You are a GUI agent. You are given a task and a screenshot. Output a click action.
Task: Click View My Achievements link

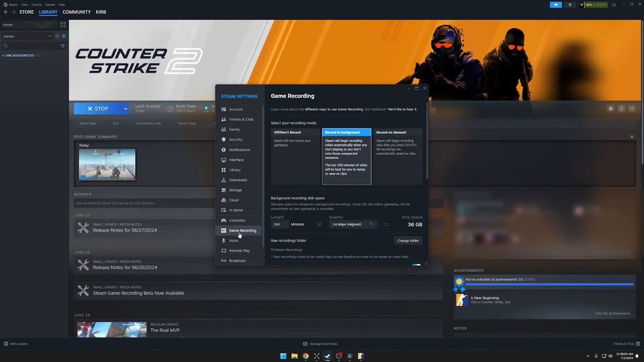pyautogui.click(x=613, y=314)
